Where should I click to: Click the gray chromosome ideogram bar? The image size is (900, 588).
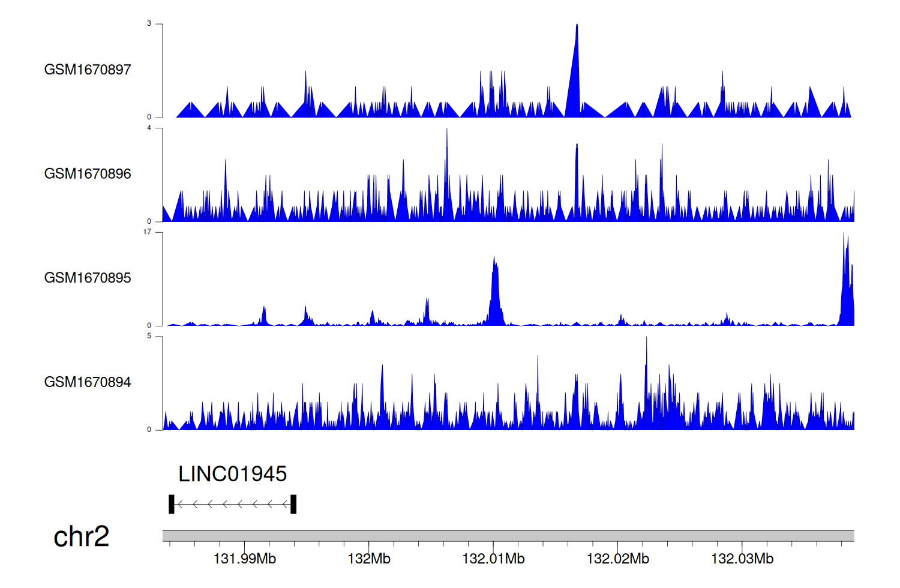click(x=508, y=536)
